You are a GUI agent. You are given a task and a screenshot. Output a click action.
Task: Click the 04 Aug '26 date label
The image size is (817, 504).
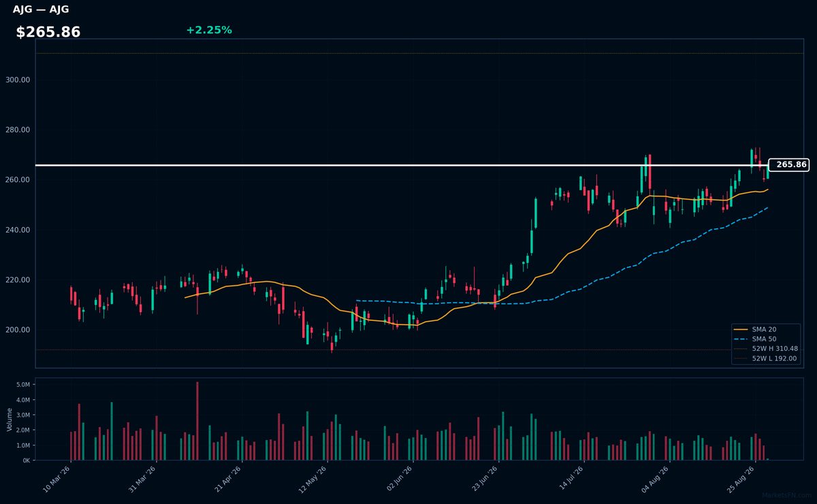655,479
